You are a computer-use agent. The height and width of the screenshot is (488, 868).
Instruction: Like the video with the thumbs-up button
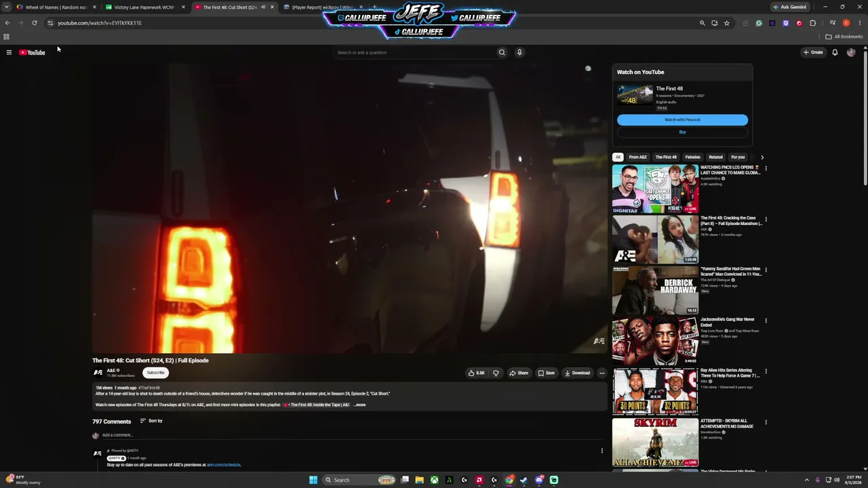(x=477, y=373)
